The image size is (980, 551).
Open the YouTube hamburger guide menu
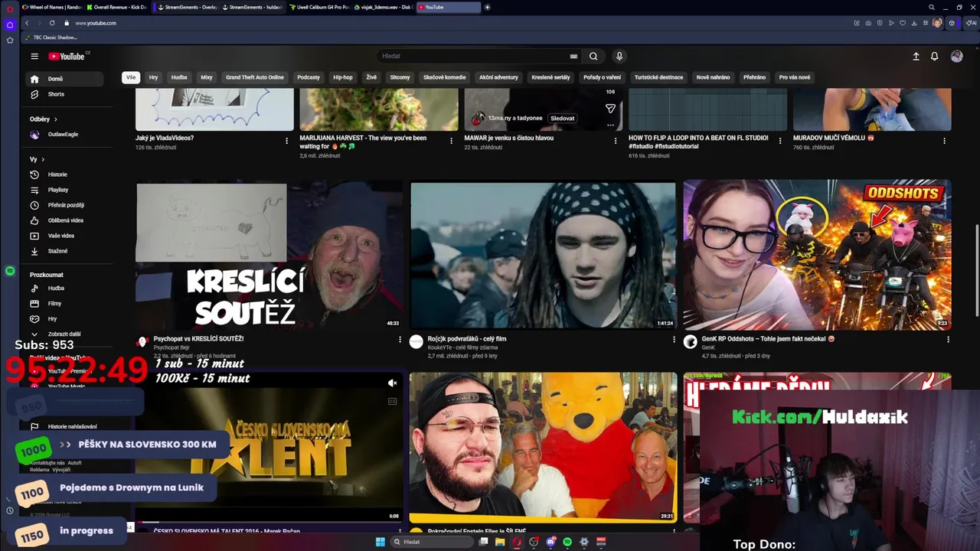point(34,56)
